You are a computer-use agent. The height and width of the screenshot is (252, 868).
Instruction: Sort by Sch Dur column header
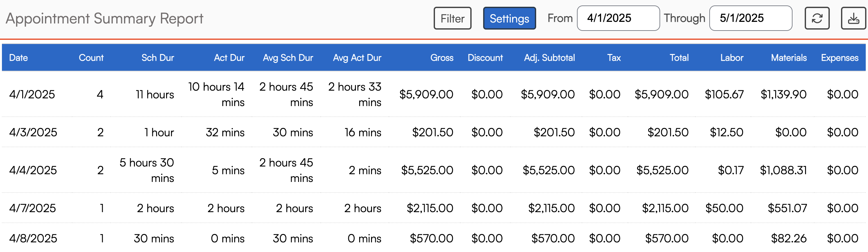point(157,58)
